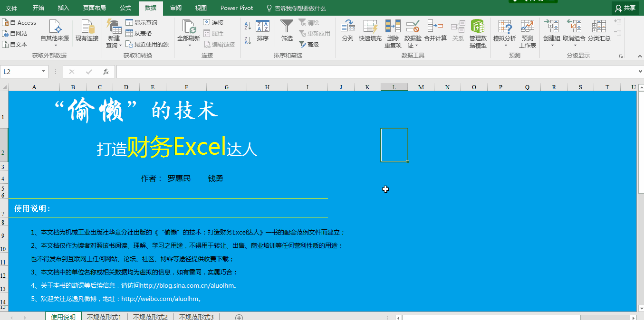This screenshot has height=320, width=644.
Task: Click 分列 text to columns
Action: pos(348,31)
